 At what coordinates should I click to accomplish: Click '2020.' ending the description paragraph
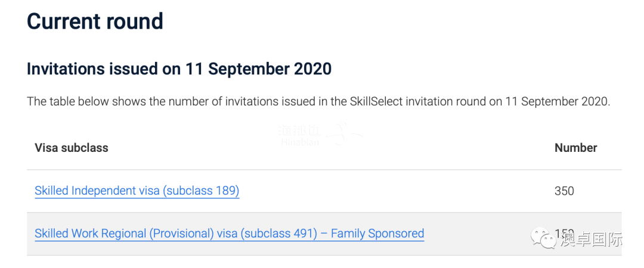(x=595, y=101)
